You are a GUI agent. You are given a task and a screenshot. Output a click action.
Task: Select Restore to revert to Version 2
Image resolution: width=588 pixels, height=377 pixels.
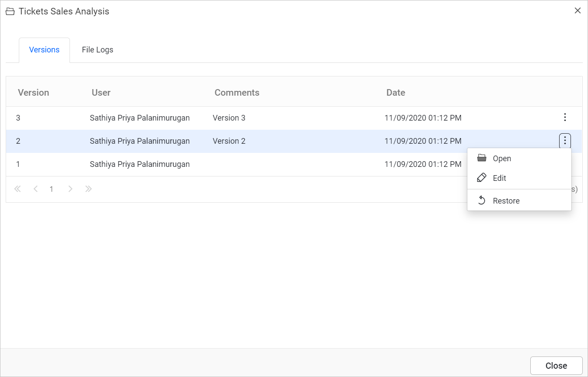(x=506, y=200)
